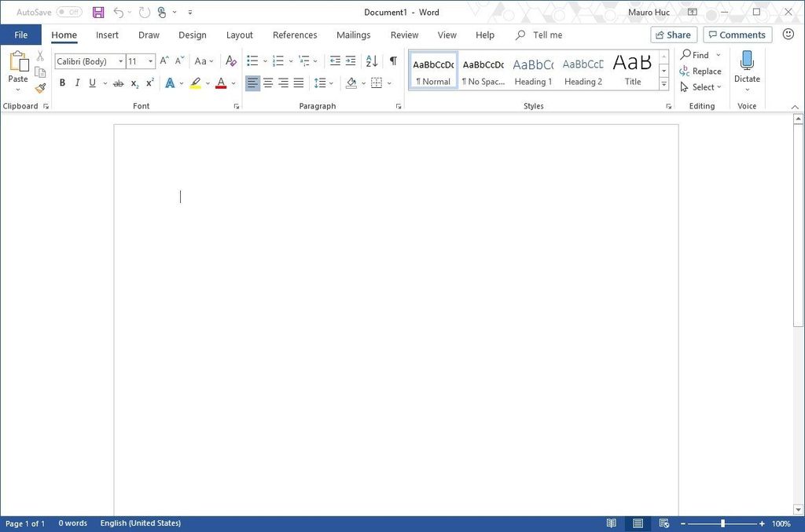This screenshot has height=532, width=805.
Task: Apply italic formatting
Action: (77, 83)
